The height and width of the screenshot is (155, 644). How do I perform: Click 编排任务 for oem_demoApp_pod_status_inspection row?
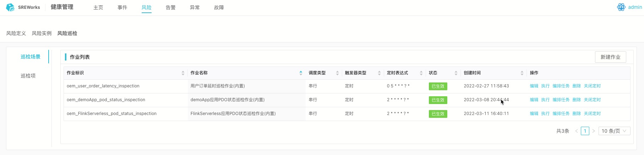coord(561,100)
